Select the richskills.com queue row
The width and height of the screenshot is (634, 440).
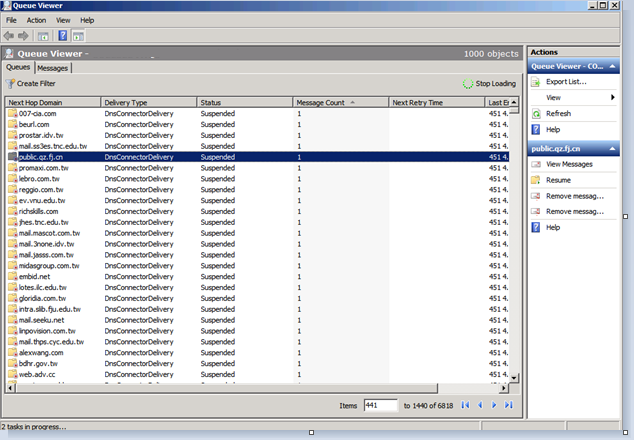(258, 211)
